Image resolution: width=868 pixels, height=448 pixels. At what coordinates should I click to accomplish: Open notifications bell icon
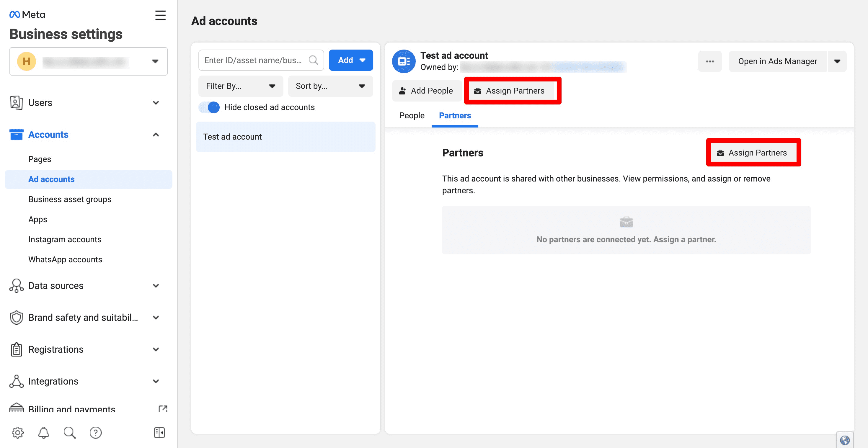tap(43, 432)
